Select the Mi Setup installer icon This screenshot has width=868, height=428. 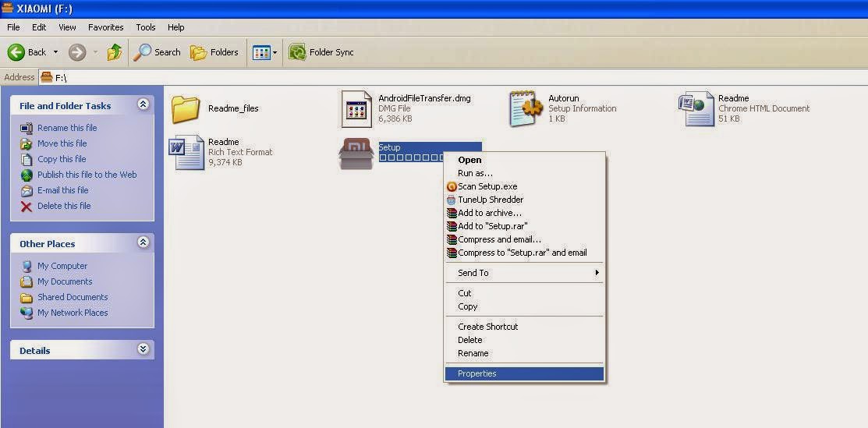tap(356, 154)
